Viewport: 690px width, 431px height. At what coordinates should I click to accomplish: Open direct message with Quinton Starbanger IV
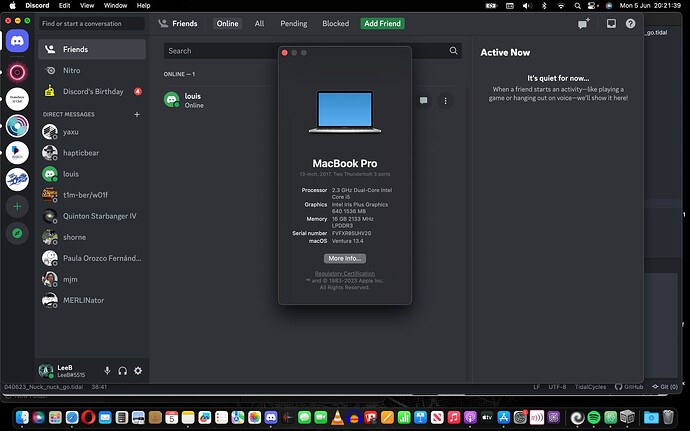pyautogui.click(x=92, y=216)
